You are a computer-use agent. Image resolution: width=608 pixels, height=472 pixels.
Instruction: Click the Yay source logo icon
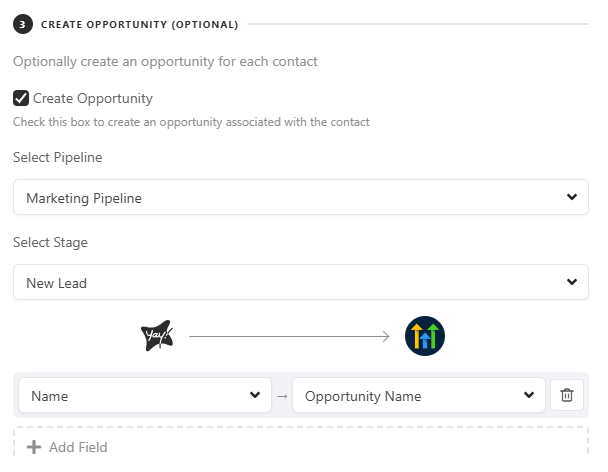(156, 337)
